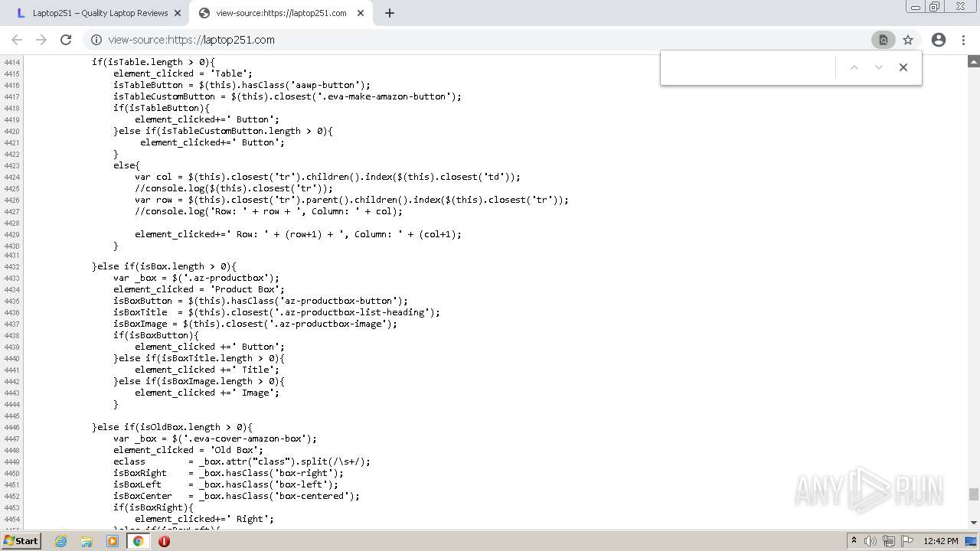The width and height of the screenshot is (980, 551).
Task: Open the Chrome three-dot menu
Action: 964,40
